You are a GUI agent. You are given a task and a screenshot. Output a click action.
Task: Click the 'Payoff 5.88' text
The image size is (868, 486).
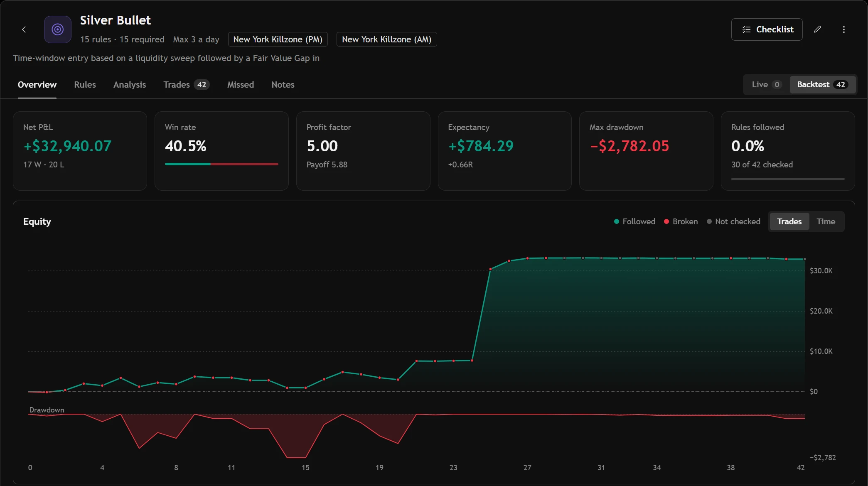(x=327, y=164)
